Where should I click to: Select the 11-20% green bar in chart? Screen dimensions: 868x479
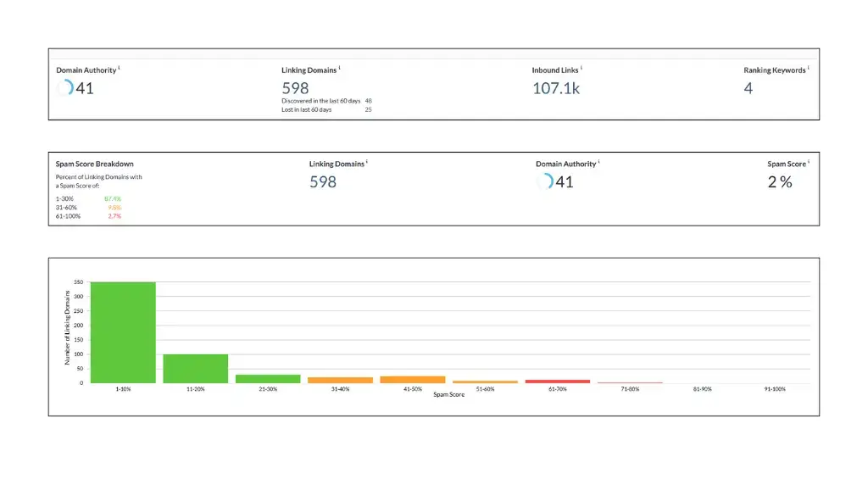(x=196, y=368)
